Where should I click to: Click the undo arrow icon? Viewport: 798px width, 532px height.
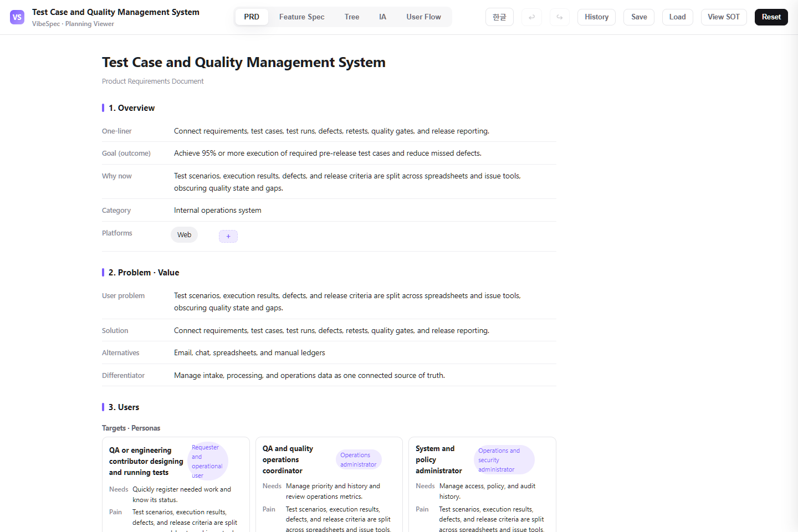531,17
